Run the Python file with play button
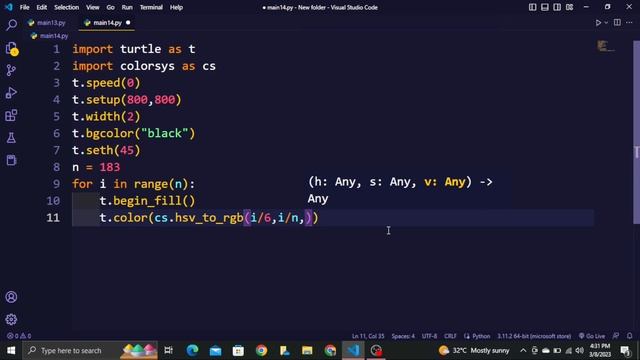 click(x=598, y=23)
